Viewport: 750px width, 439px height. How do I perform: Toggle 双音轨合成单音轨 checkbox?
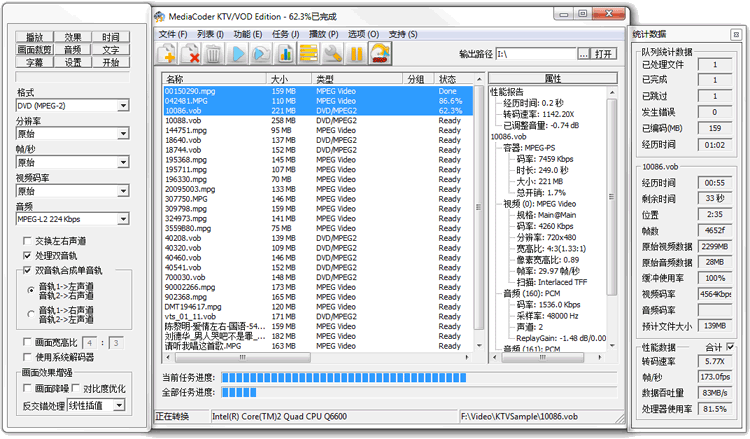pyautogui.click(x=27, y=270)
